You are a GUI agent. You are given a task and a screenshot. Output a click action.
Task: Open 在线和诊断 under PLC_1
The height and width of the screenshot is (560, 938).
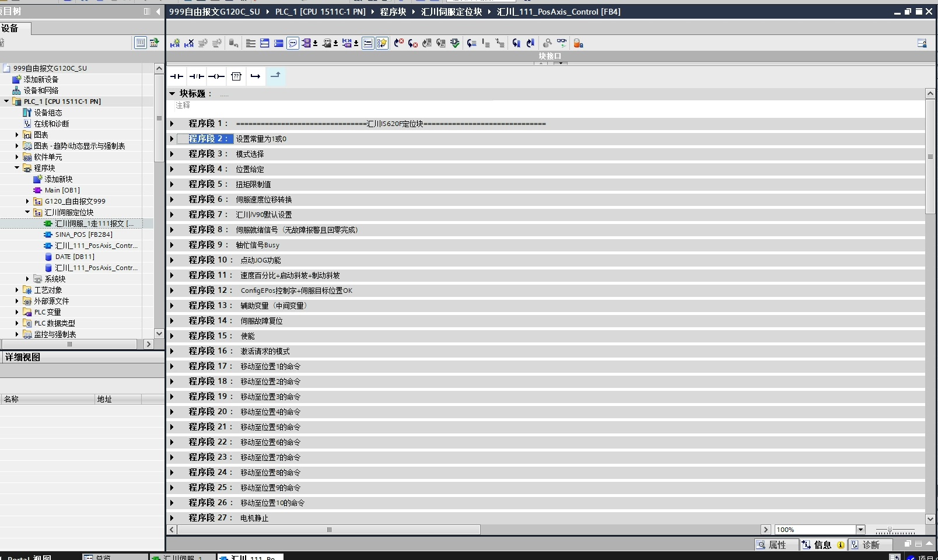coord(46,124)
